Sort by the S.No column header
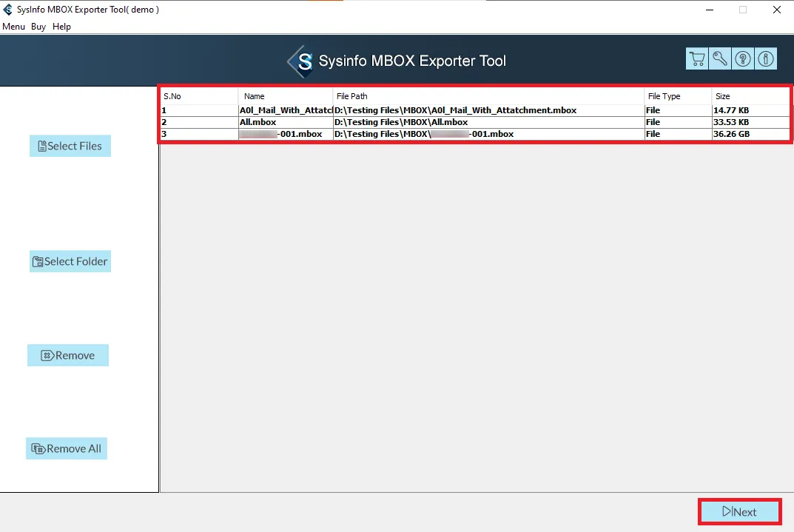 pos(200,96)
